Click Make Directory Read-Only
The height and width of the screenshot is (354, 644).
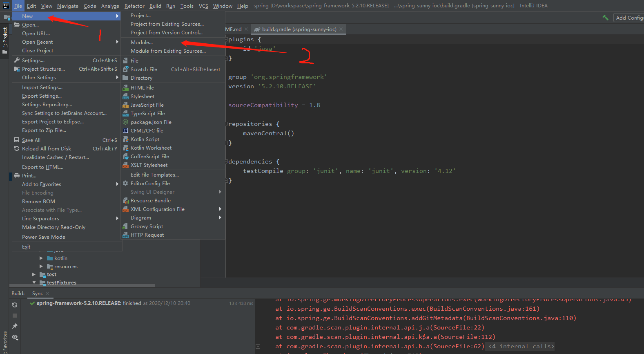pyautogui.click(x=67, y=227)
